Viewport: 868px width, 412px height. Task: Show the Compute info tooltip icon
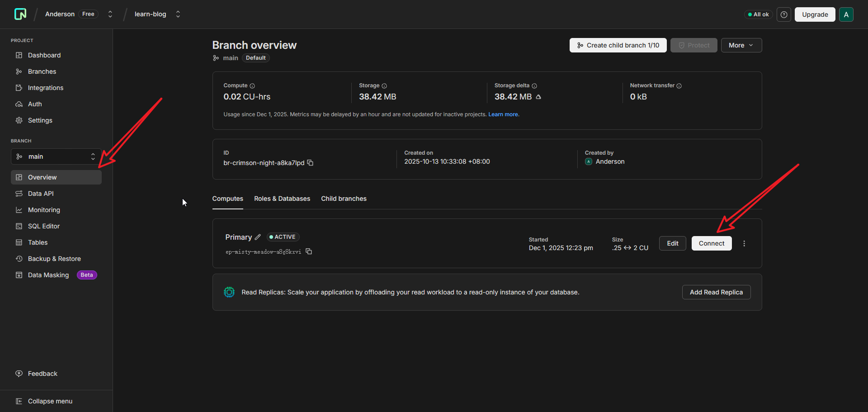[252, 86]
